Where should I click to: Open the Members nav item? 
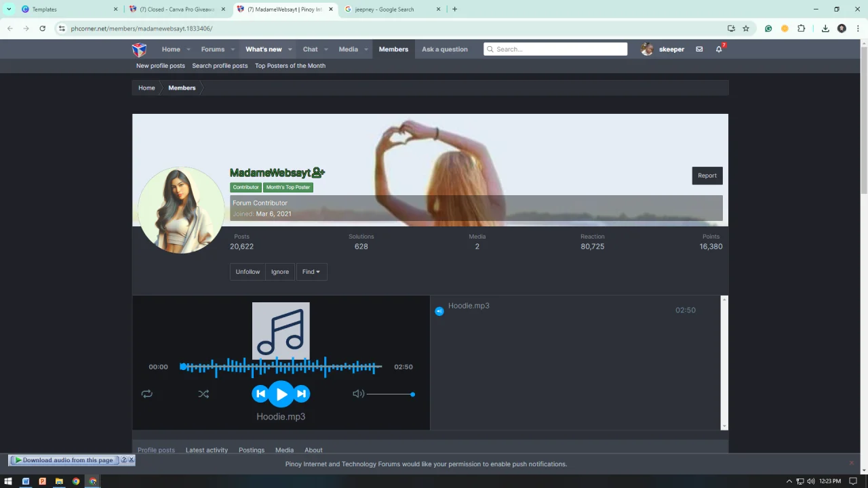(393, 49)
